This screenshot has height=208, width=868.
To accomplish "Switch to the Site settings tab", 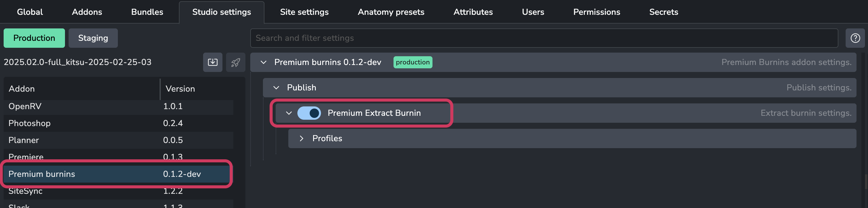I will point(304,12).
